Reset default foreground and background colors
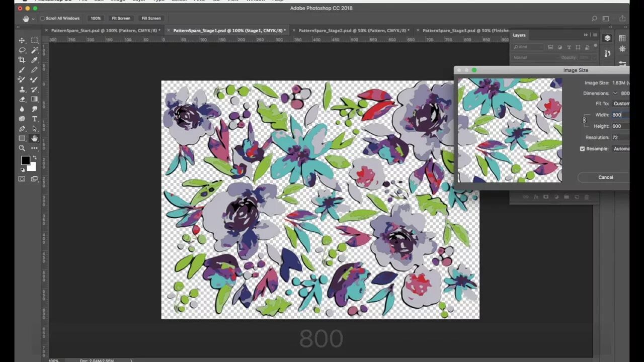This screenshot has height=362, width=644. point(22,169)
